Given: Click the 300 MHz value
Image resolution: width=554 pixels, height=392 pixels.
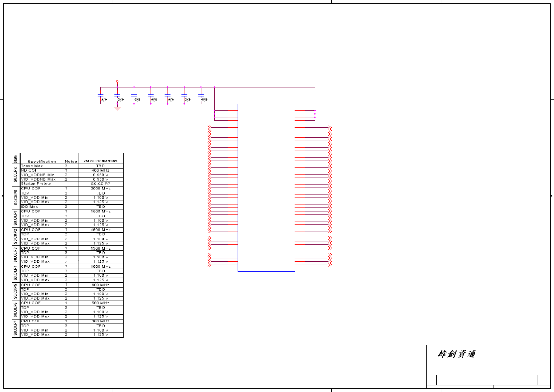Looking at the screenshot, I should [x=101, y=321].
